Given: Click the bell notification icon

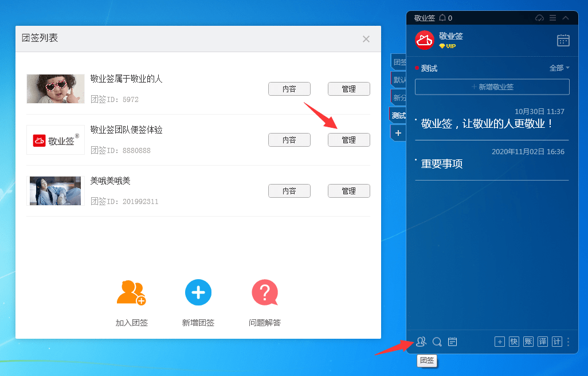Looking at the screenshot, I should point(442,18).
